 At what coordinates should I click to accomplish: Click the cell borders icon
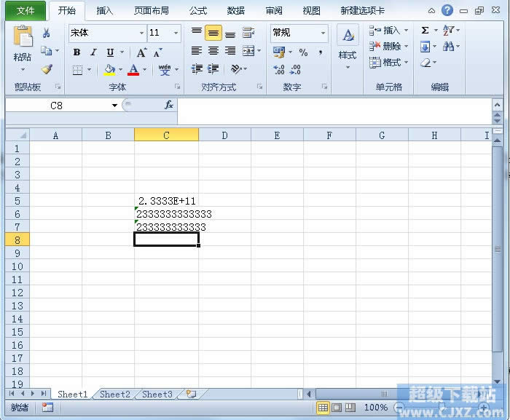pos(77,70)
